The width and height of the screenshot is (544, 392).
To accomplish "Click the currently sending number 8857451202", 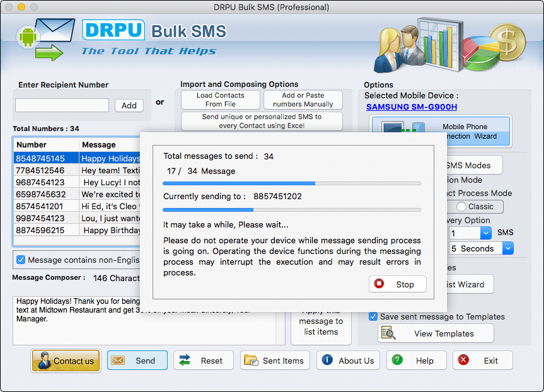I will click(277, 197).
